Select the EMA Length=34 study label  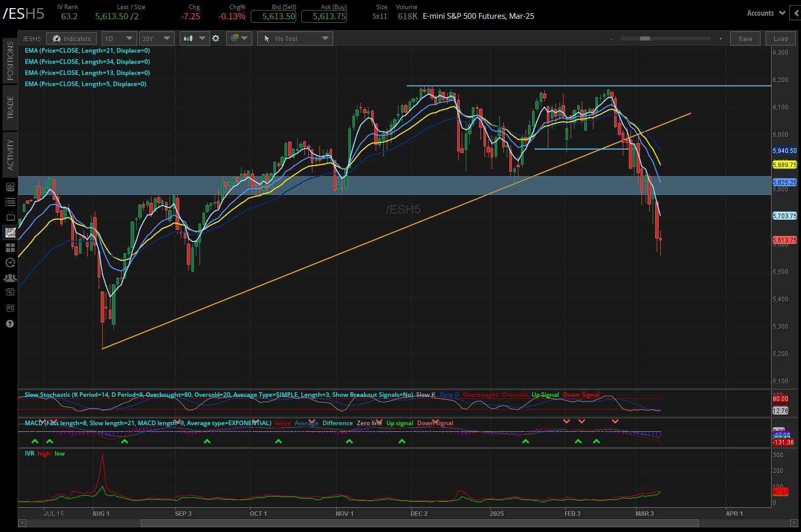[87, 62]
